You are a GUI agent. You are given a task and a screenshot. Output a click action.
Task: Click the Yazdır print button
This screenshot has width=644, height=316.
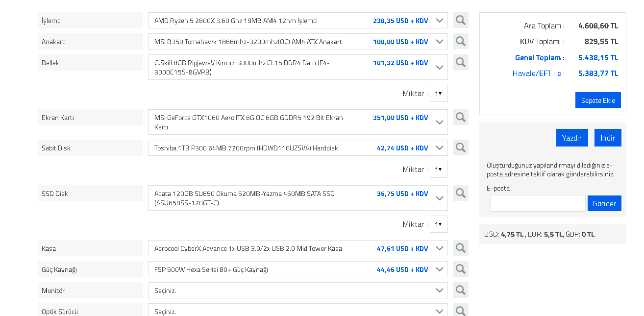point(572,138)
